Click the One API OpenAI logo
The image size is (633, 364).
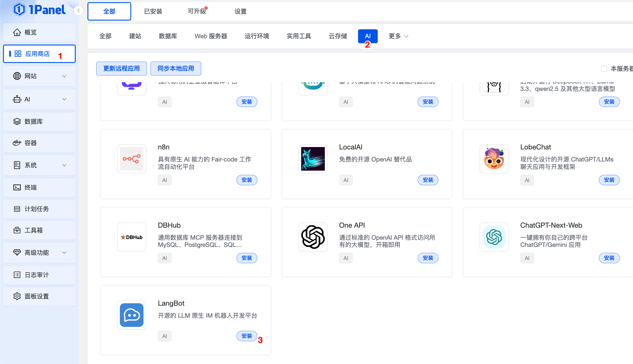point(313,237)
